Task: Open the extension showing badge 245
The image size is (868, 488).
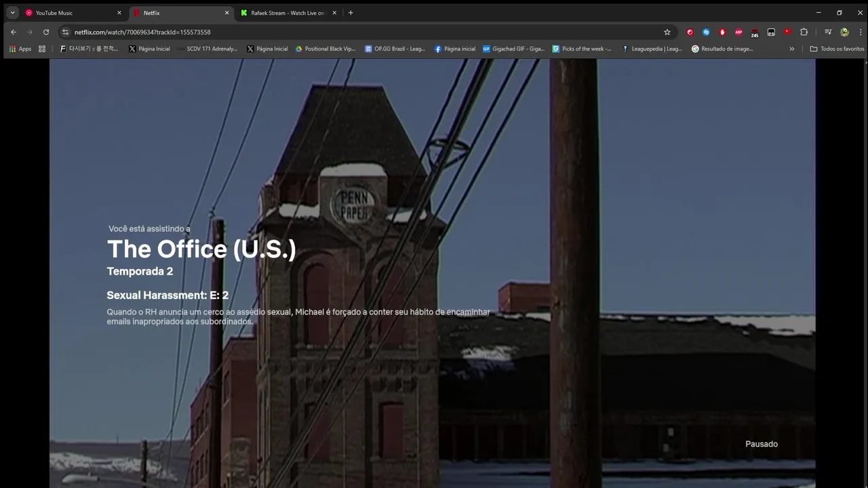Action: pyautogui.click(x=755, y=33)
